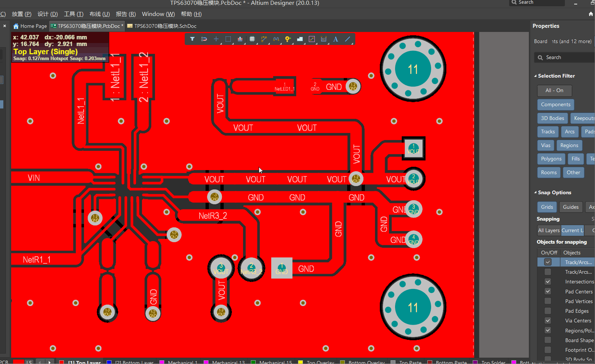Switch to TPS63070稳压模块.SchDoc tab
The width and height of the screenshot is (595, 364).
coord(162,26)
